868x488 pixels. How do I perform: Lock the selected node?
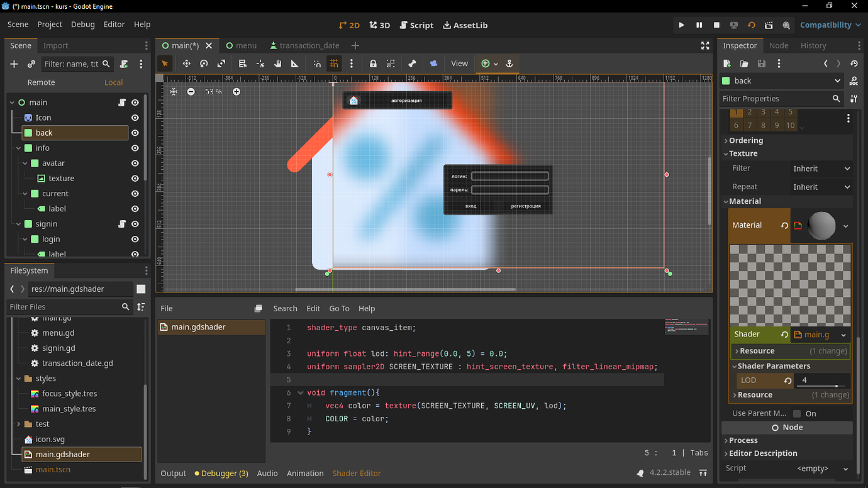(x=373, y=64)
